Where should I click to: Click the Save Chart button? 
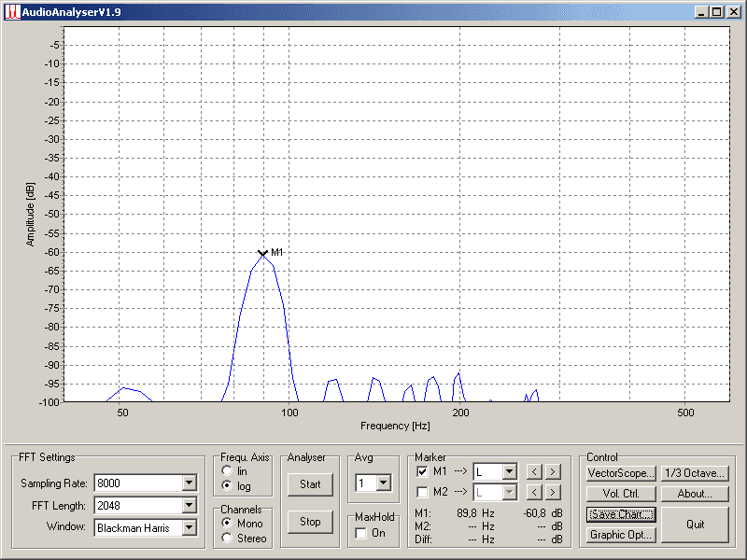(621, 514)
